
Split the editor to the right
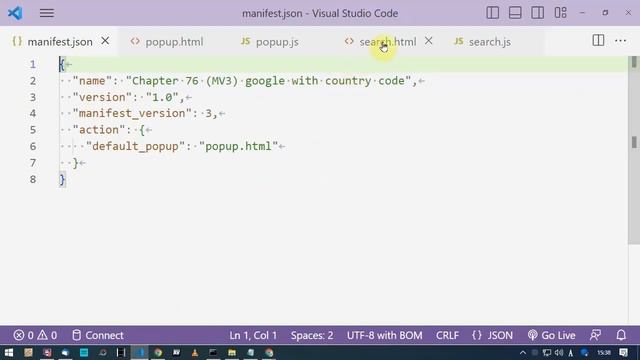click(x=598, y=40)
